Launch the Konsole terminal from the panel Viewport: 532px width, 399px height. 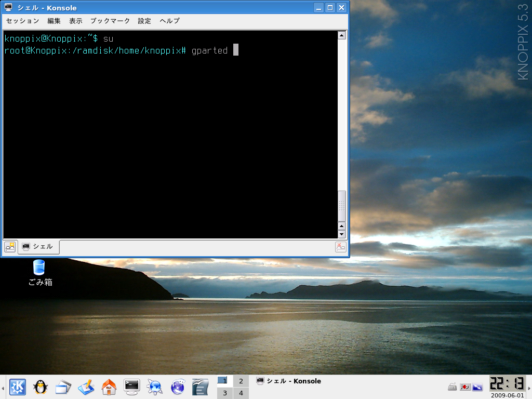(x=131, y=387)
